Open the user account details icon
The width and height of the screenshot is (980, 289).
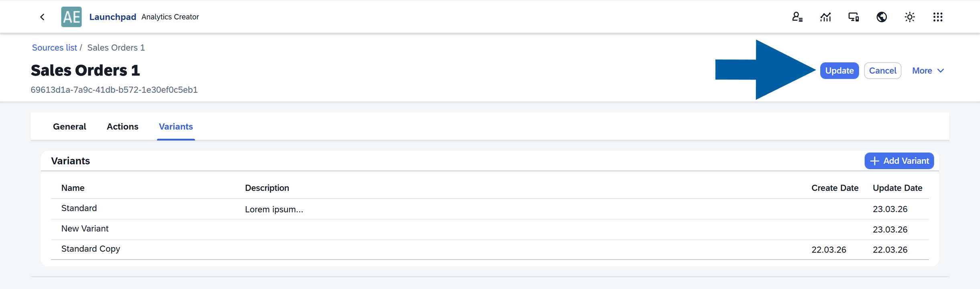pyautogui.click(x=797, y=17)
